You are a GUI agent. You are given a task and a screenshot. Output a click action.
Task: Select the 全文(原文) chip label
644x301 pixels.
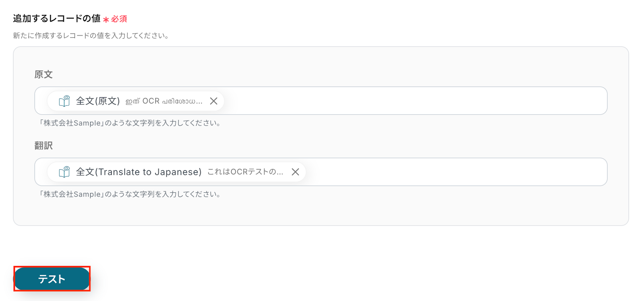point(98,101)
